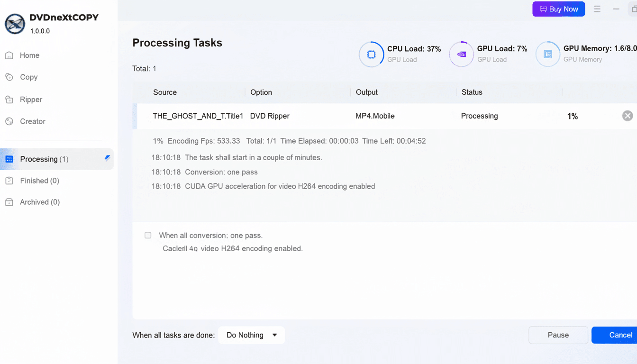Image resolution: width=637 pixels, height=364 pixels.
Task: Pause the current ripping task
Action: (558, 335)
